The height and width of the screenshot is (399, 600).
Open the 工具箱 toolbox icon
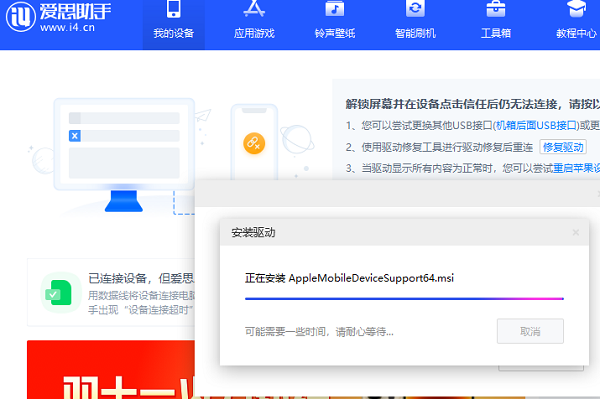496,8
